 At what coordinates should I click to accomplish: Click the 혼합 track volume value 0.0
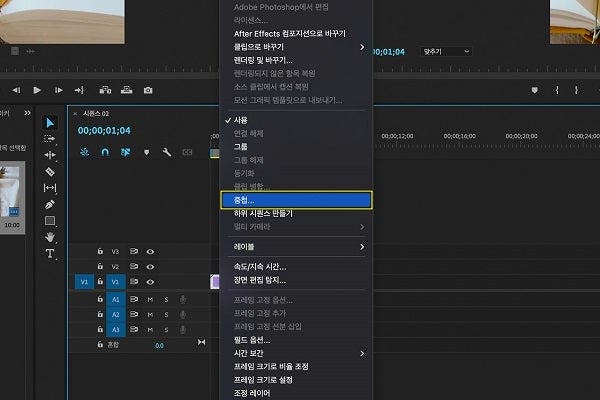[x=159, y=345]
